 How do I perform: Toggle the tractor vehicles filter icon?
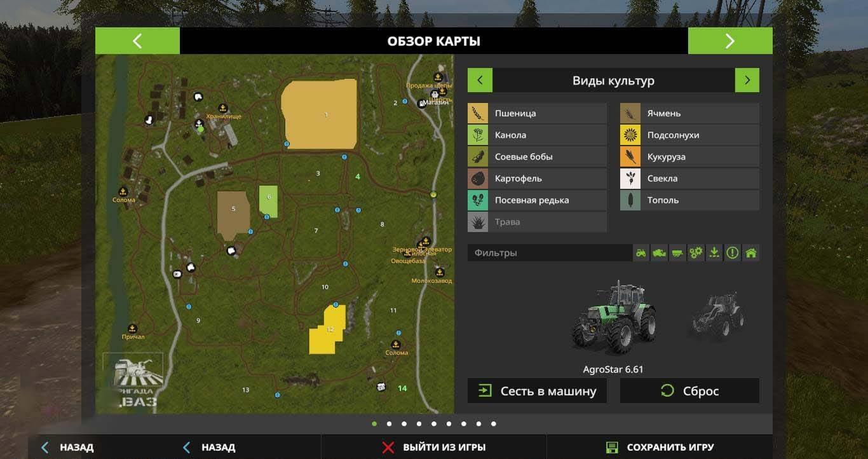641,253
